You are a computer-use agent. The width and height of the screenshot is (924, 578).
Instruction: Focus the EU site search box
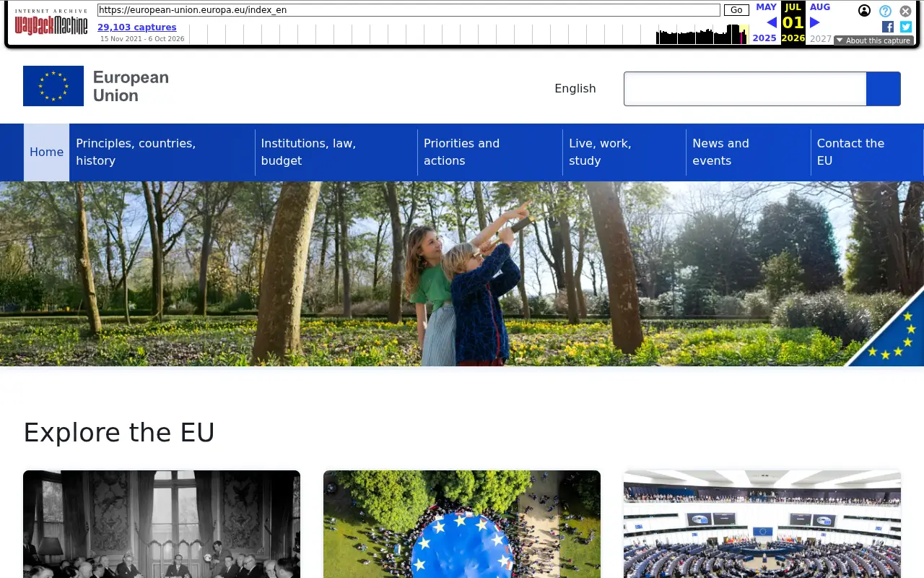(x=745, y=89)
